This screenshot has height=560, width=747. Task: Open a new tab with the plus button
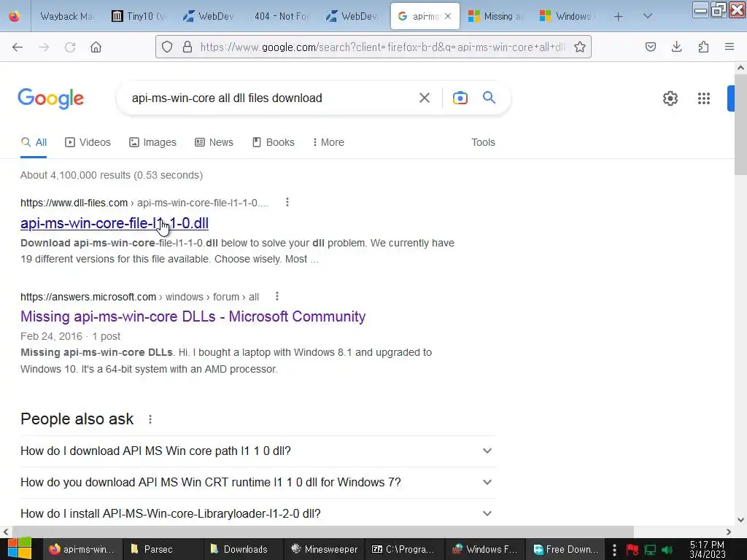pyautogui.click(x=619, y=16)
